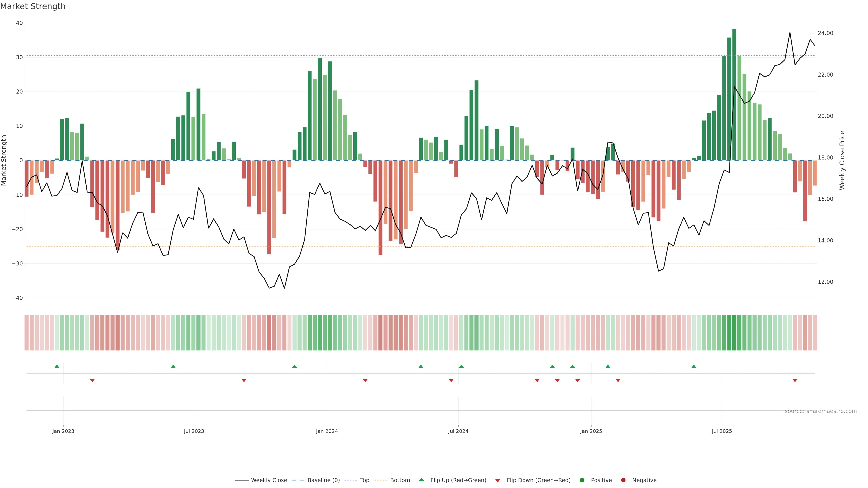Click the Jul 2025 x-axis label

pos(722,431)
